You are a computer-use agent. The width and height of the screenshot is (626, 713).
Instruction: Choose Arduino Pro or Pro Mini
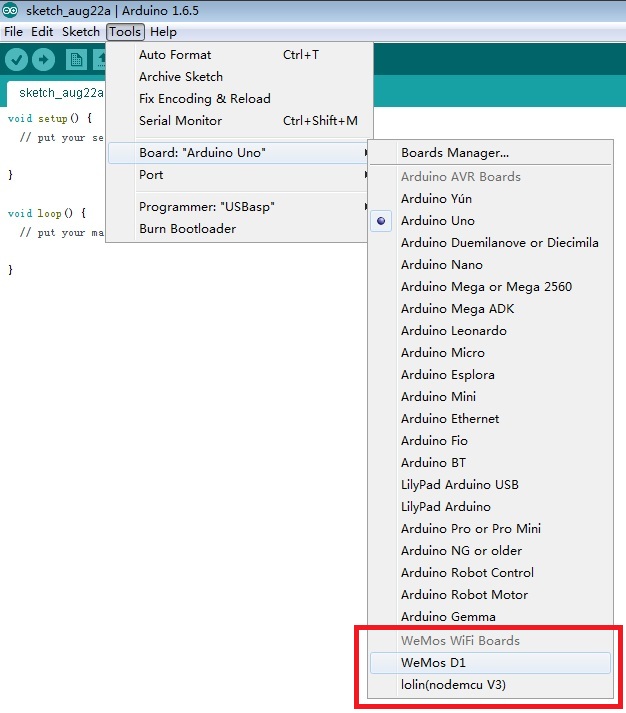click(x=490, y=528)
